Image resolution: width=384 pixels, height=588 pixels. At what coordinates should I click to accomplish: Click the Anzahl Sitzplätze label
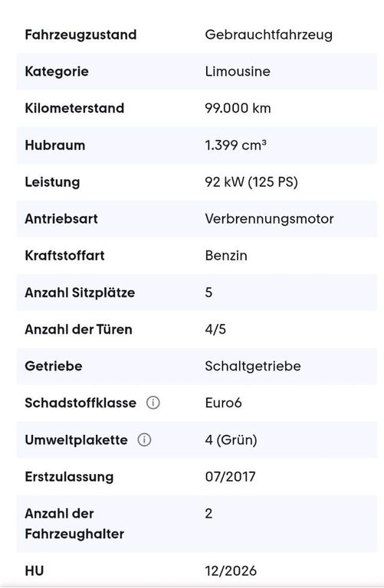pyautogui.click(x=80, y=292)
